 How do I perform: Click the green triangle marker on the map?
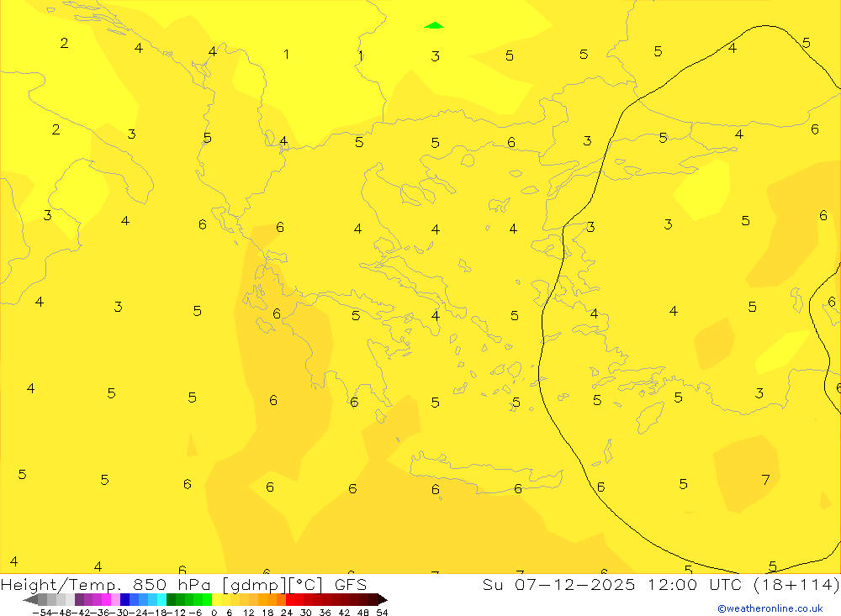pos(433,25)
